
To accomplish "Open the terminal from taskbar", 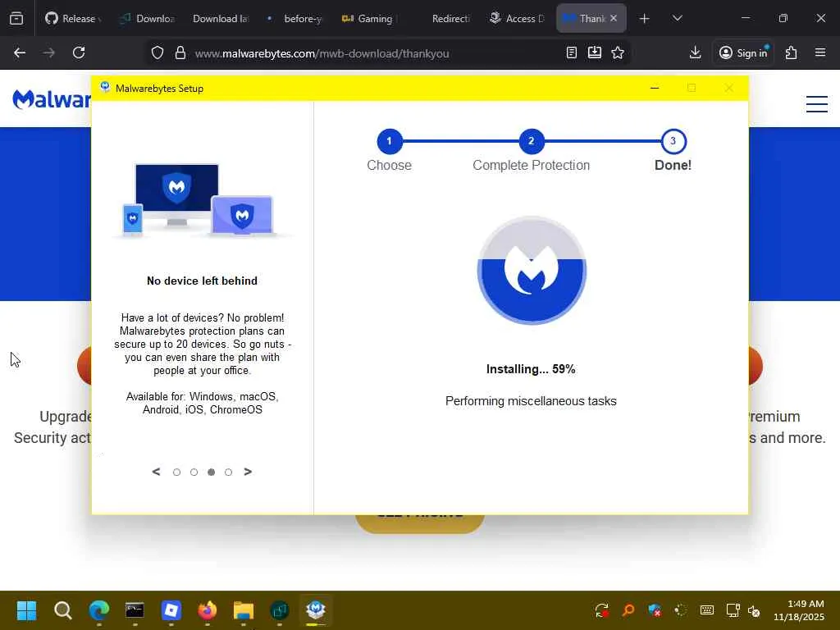I will [x=135, y=610].
